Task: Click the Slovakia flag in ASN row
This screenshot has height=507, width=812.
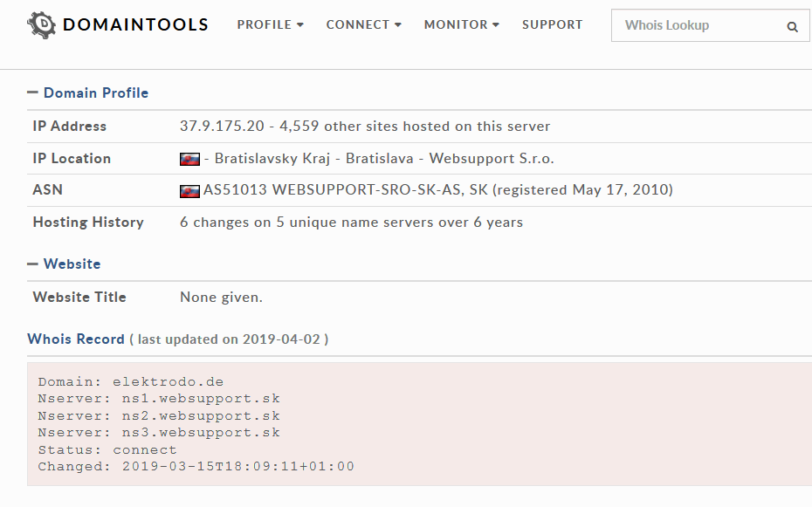Action: tap(189, 191)
